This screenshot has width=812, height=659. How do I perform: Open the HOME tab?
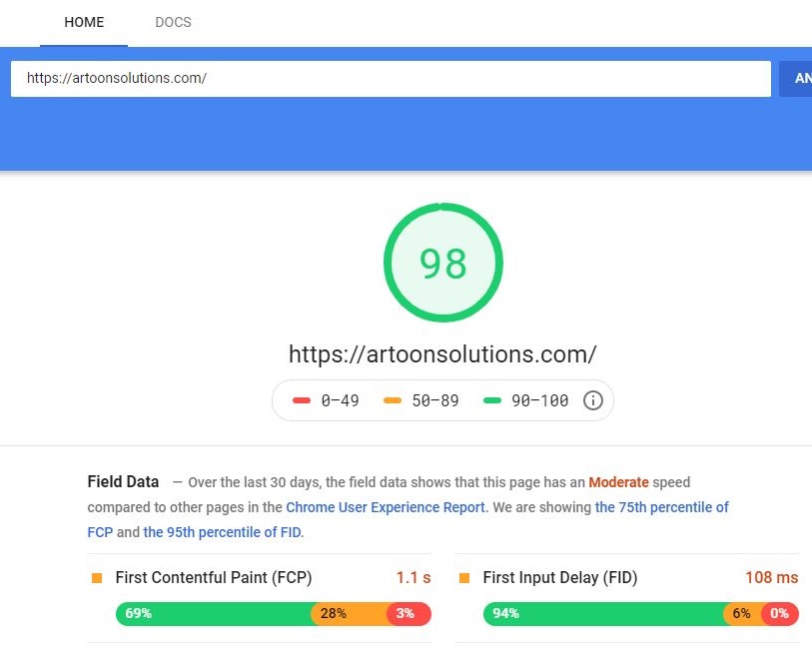[x=84, y=22]
